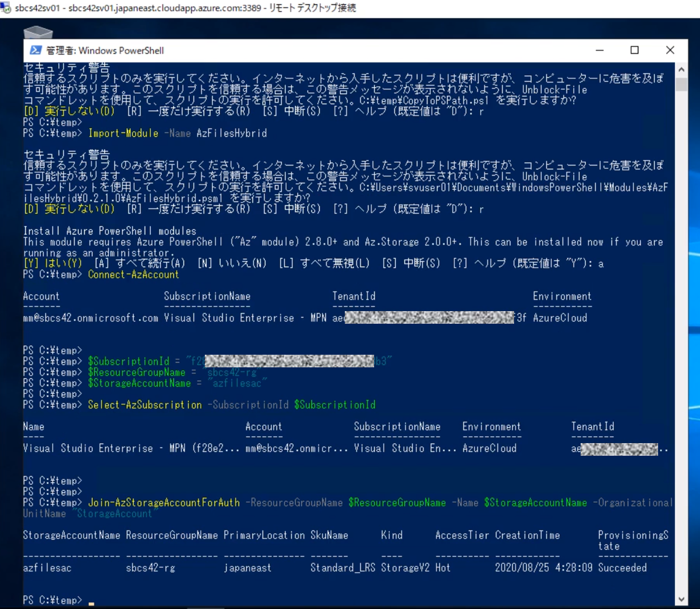Viewport: 700px width, 609px height.
Task: Maximize the PowerShell window
Action: (635, 51)
